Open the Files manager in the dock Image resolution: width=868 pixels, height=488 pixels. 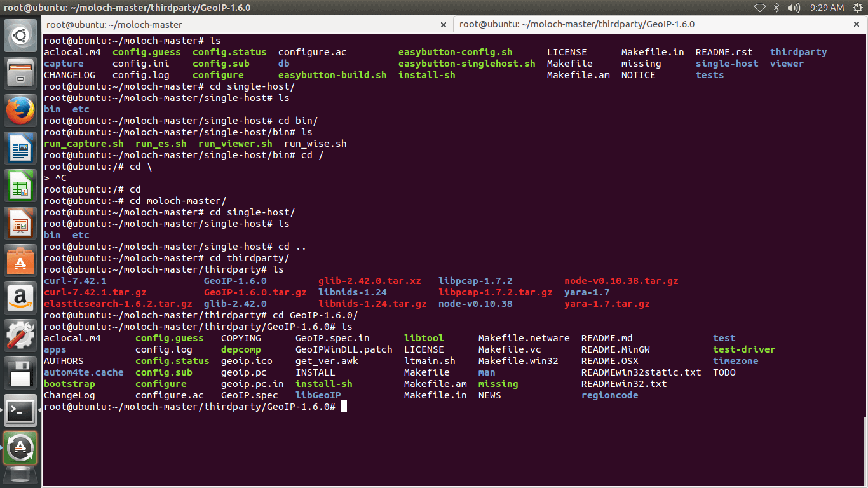21,73
